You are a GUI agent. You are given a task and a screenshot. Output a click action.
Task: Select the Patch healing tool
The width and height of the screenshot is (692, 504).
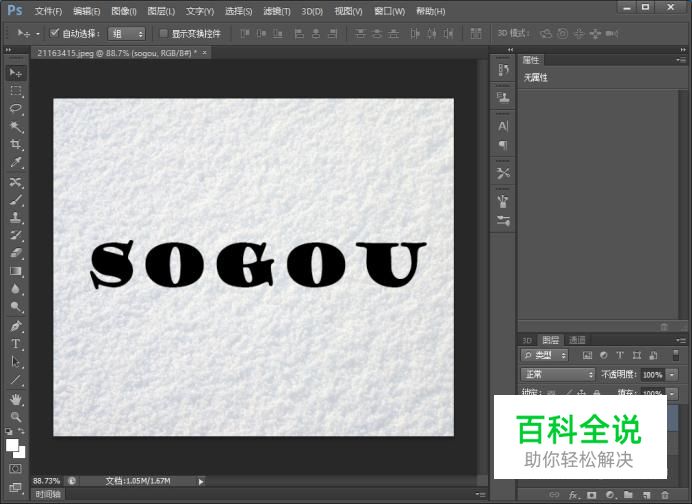[x=16, y=182]
